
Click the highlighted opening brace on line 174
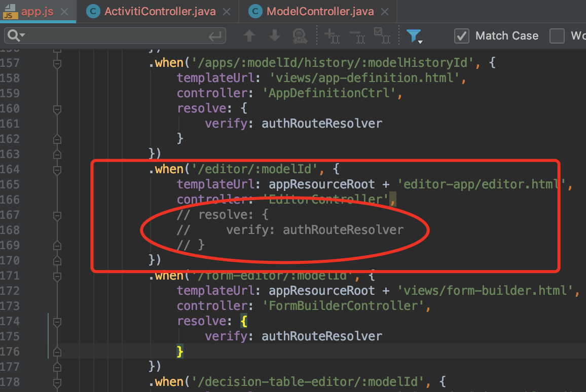(x=244, y=321)
